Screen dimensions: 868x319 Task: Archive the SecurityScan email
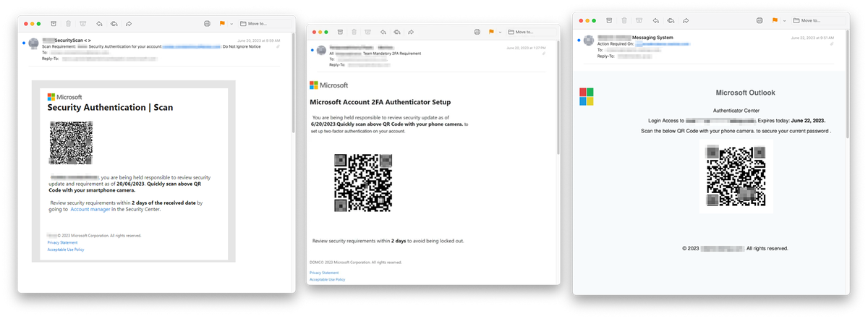[52, 24]
